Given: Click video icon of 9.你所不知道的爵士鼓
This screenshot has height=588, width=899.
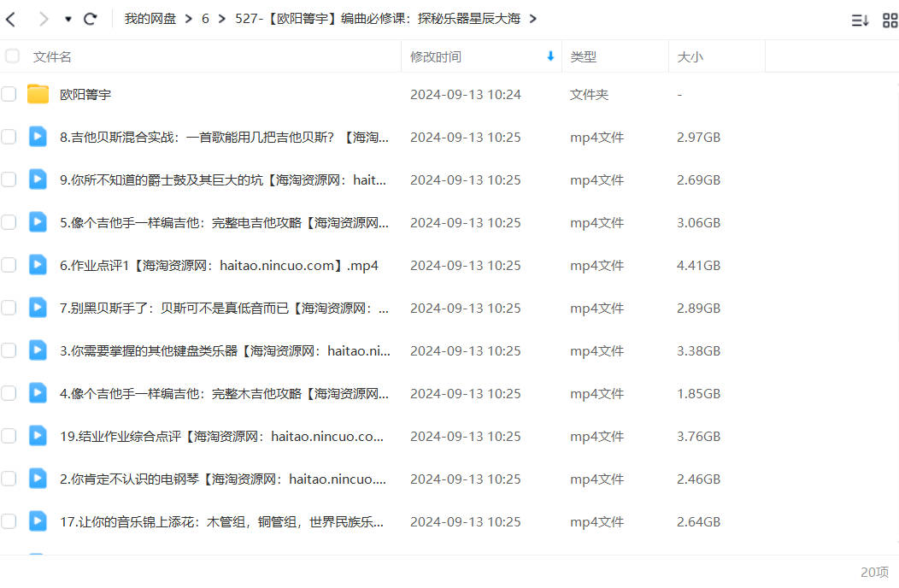Looking at the screenshot, I should coord(38,179).
